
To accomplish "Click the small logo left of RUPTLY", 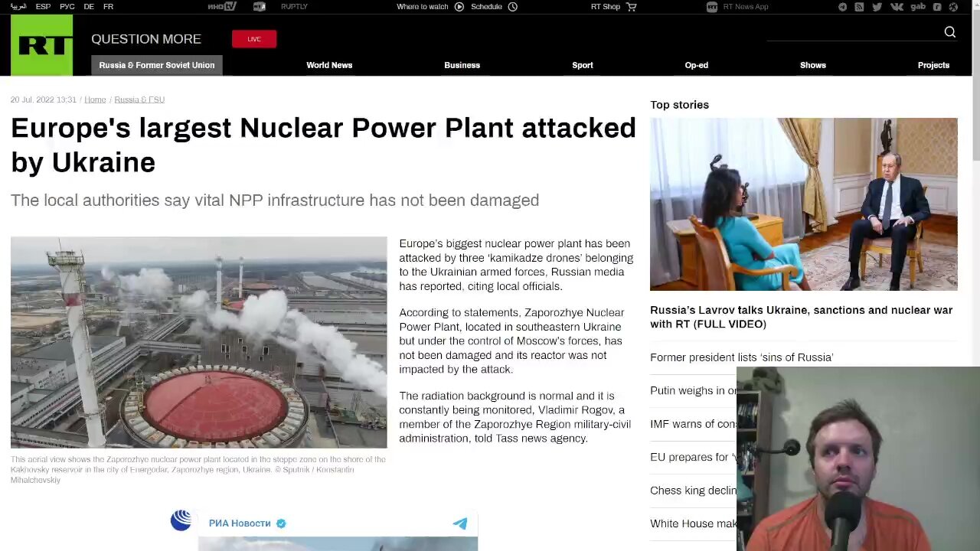I will pyautogui.click(x=260, y=7).
